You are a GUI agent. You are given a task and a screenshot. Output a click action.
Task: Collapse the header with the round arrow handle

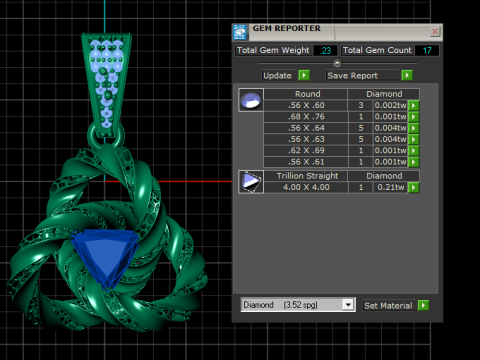(x=337, y=63)
